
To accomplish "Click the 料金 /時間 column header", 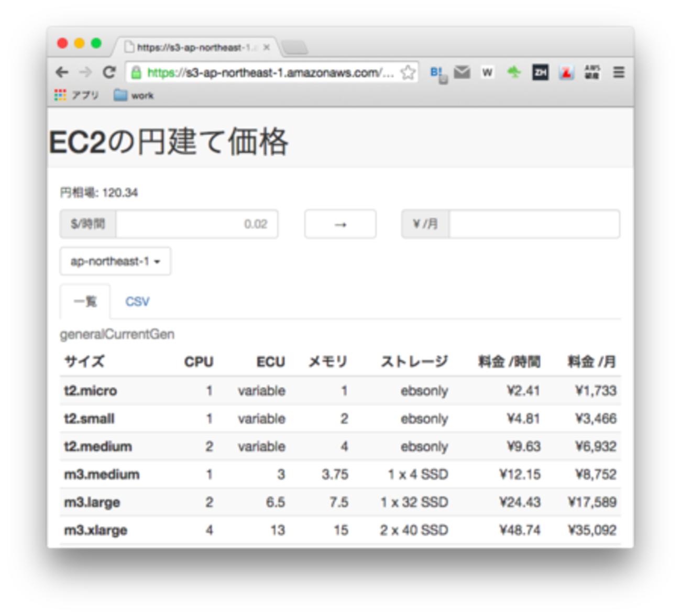I will [x=509, y=361].
